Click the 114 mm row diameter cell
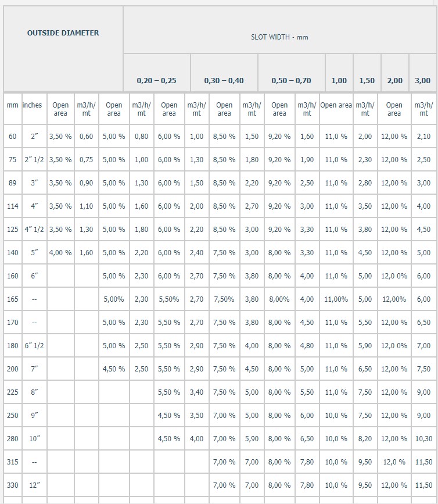This screenshot has height=504, width=438. 13,206
